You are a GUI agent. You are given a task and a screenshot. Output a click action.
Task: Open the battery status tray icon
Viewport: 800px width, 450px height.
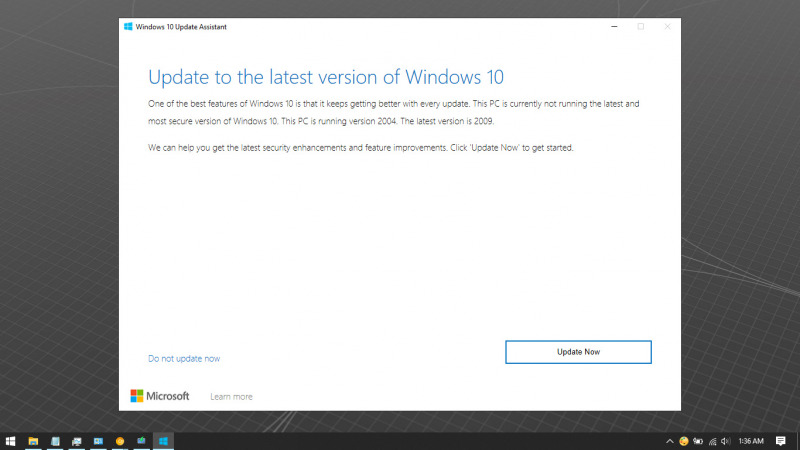[x=698, y=441]
